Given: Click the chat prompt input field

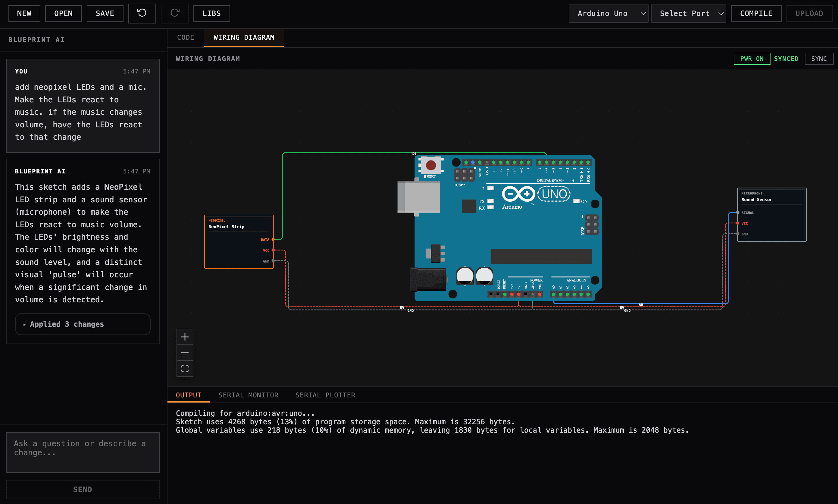Looking at the screenshot, I should click(83, 453).
